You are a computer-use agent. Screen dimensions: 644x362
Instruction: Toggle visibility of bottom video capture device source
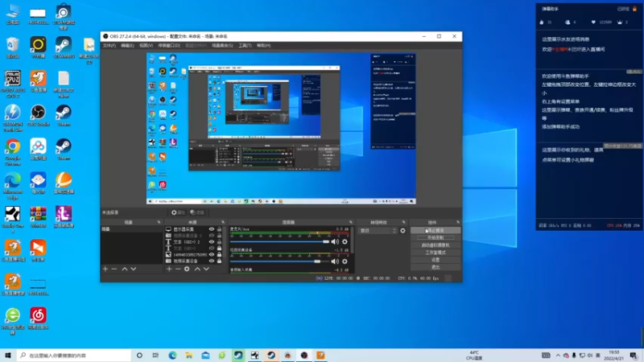pos(212,261)
